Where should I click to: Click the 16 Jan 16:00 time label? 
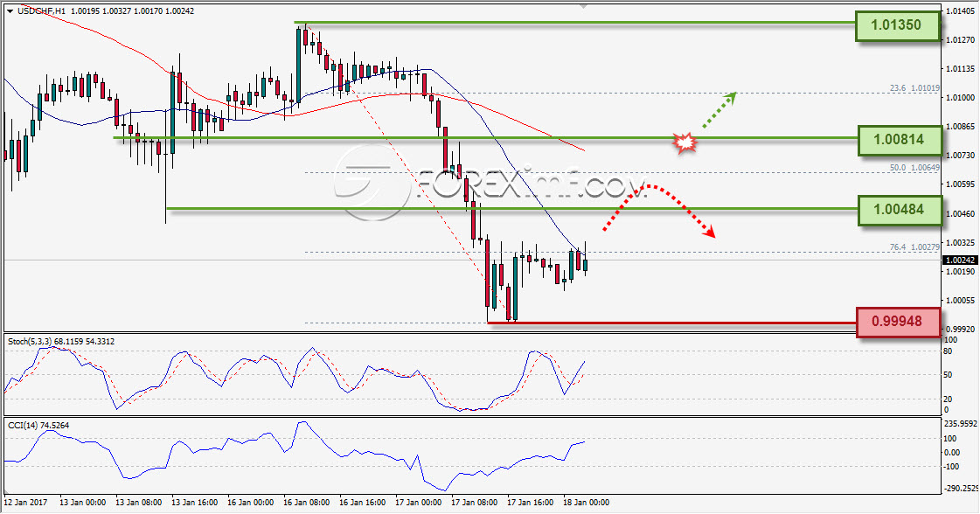coord(362,502)
